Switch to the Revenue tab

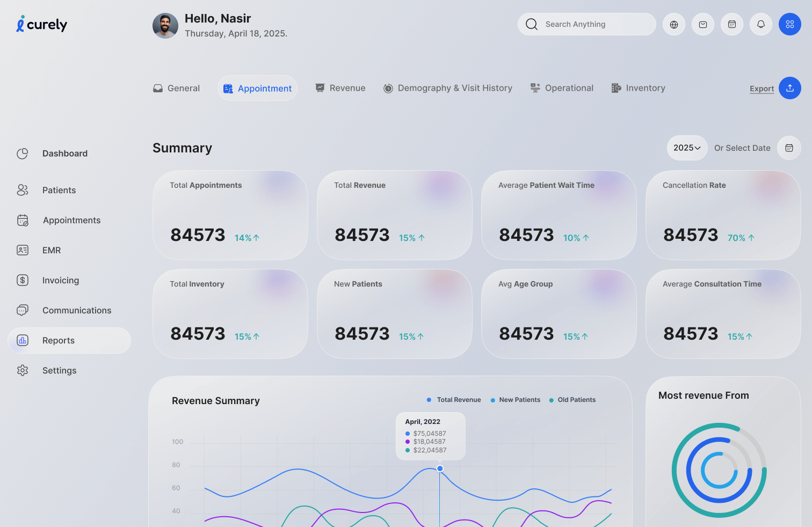coord(340,88)
